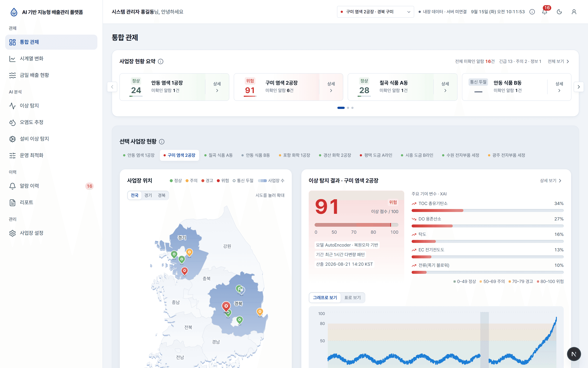Viewport: 588px width, 368px height.
Task: Expand 상세 for 칠곡 식품 A동 card
Action: click(445, 87)
